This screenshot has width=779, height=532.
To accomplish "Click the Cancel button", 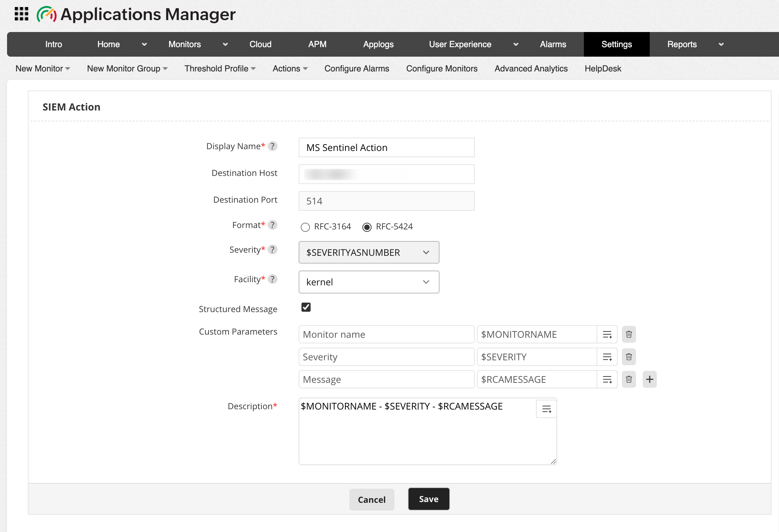I will click(x=372, y=499).
